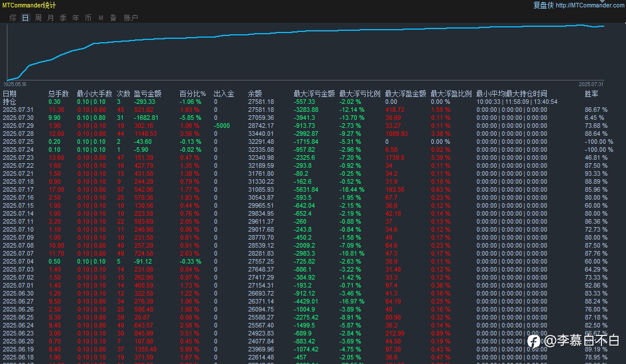
Task: Select the 日 daily statistics tab
Action: 25,18
